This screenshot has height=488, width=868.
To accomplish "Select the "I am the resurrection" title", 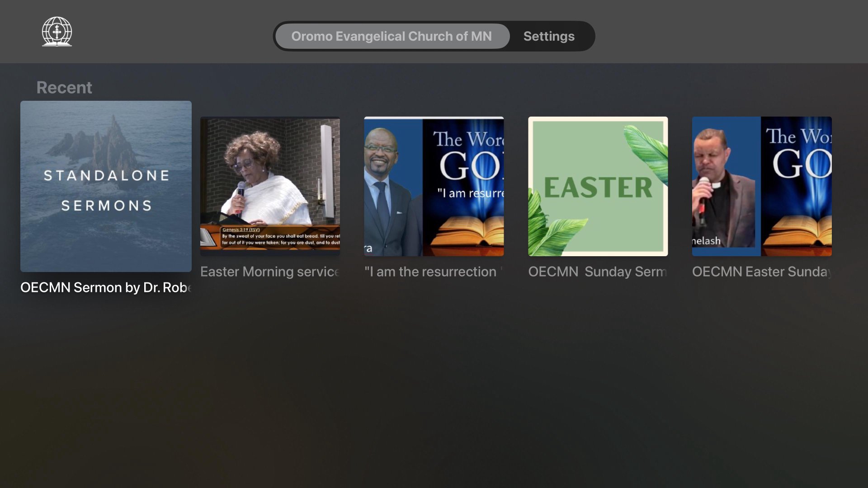I will (x=433, y=272).
